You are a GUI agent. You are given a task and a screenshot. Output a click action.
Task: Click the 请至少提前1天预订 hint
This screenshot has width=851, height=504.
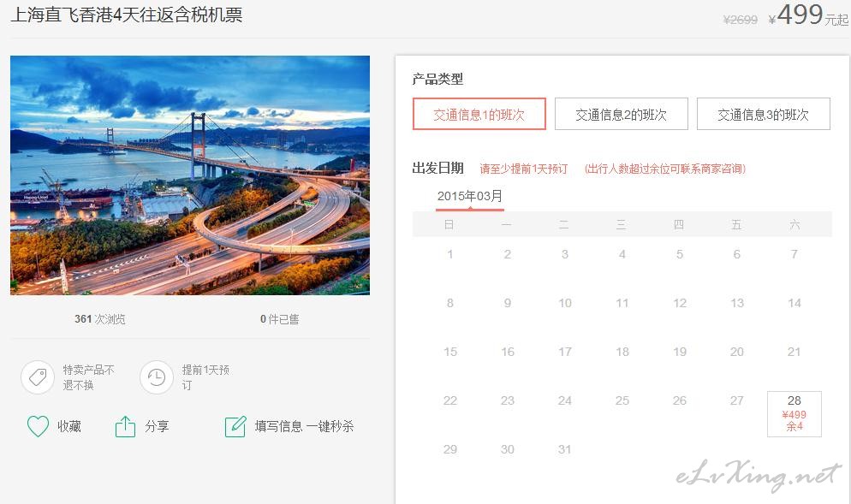tap(524, 169)
